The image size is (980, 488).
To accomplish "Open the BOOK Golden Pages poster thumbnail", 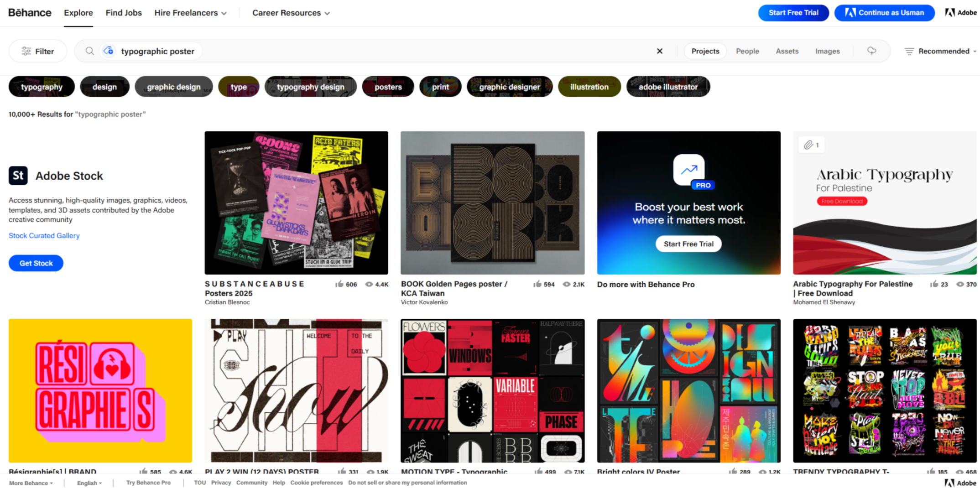I will pyautogui.click(x=492, y=203).
